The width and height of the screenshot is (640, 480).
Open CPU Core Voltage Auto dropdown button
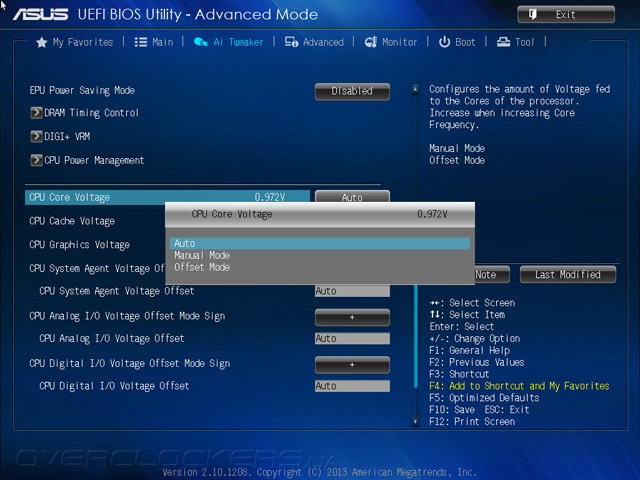352,196
